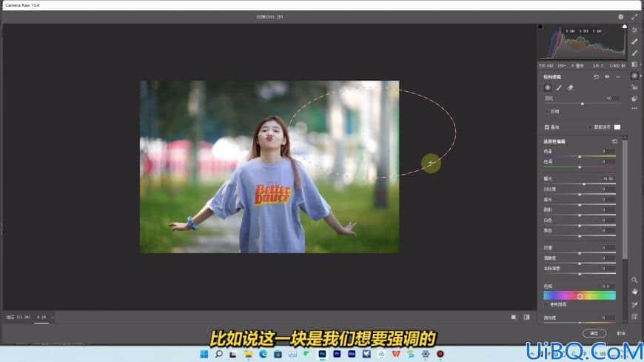Click the 高光 highlights slider handle
The image size is (644, 362).
580,204
